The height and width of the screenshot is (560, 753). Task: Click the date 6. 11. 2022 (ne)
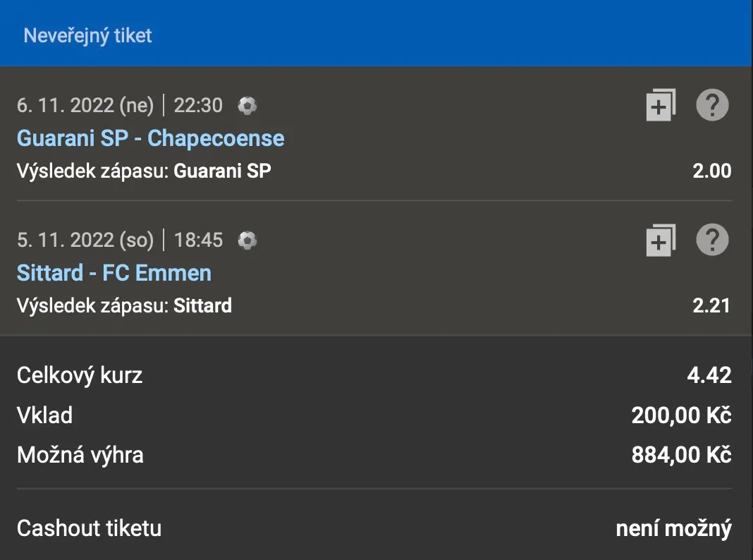pyautogui.click(x=85, y=106)
